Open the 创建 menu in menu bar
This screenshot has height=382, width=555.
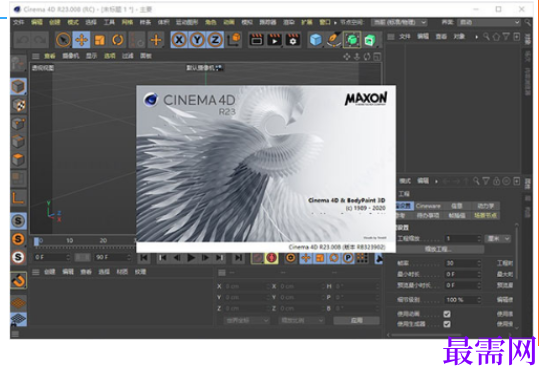click(55, 22)
